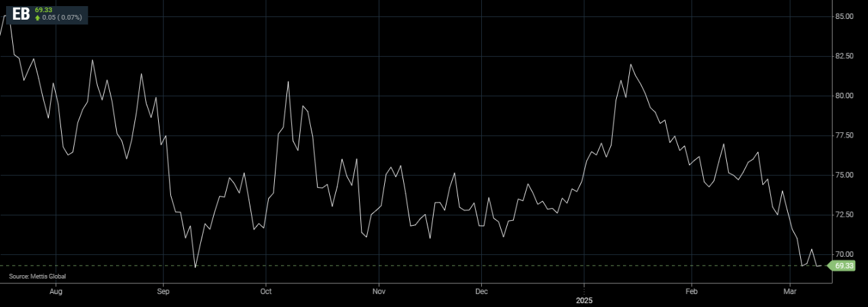Viewport: 868px width, 307px height.
Task: Click the EB symbol label
Action: (21, 13)
